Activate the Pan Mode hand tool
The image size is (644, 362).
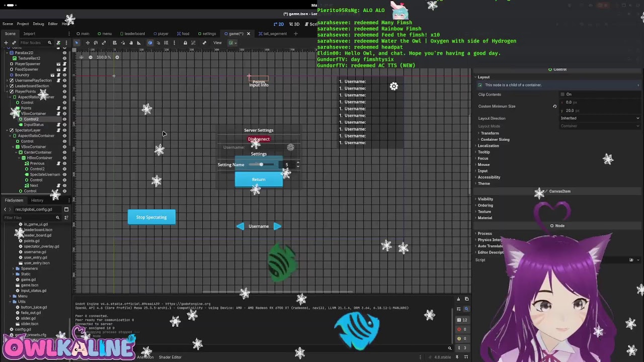[131, 43]
